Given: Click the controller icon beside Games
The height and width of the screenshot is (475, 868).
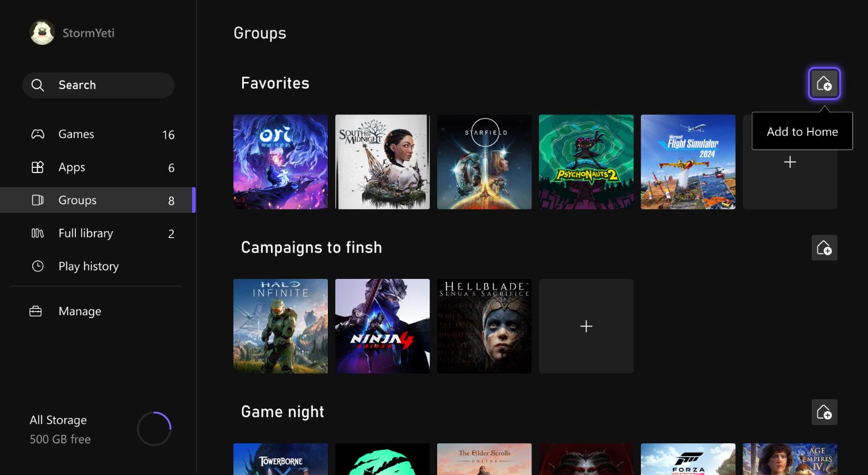Looking at the screenshot, I should (37, 134).
